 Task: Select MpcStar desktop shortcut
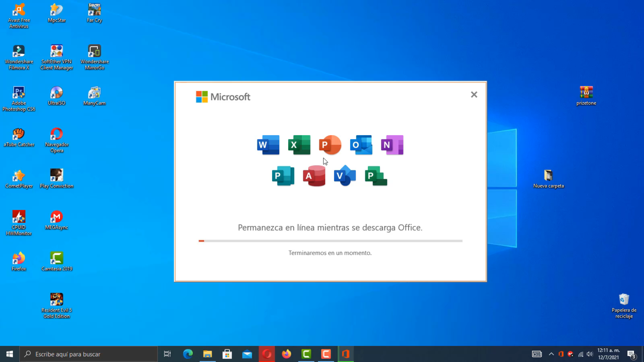click(x=57, y=13)
